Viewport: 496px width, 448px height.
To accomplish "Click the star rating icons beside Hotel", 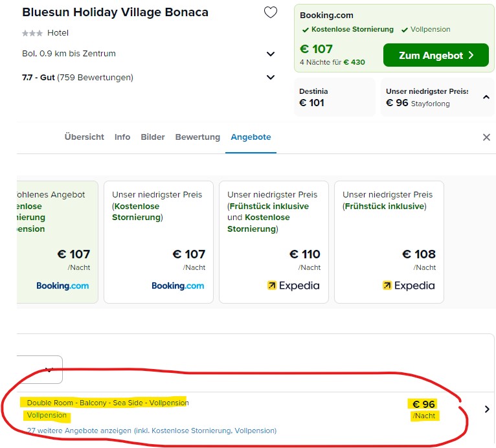I will click(32, 33).
